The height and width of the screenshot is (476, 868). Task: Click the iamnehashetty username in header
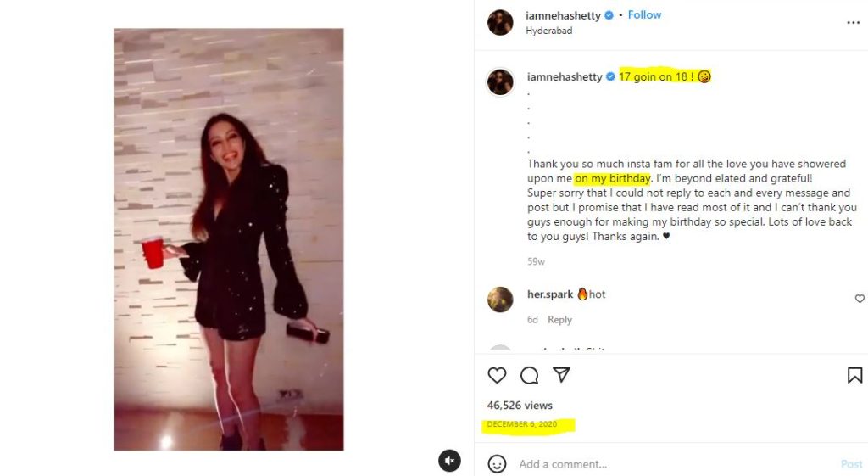(563, 15)
